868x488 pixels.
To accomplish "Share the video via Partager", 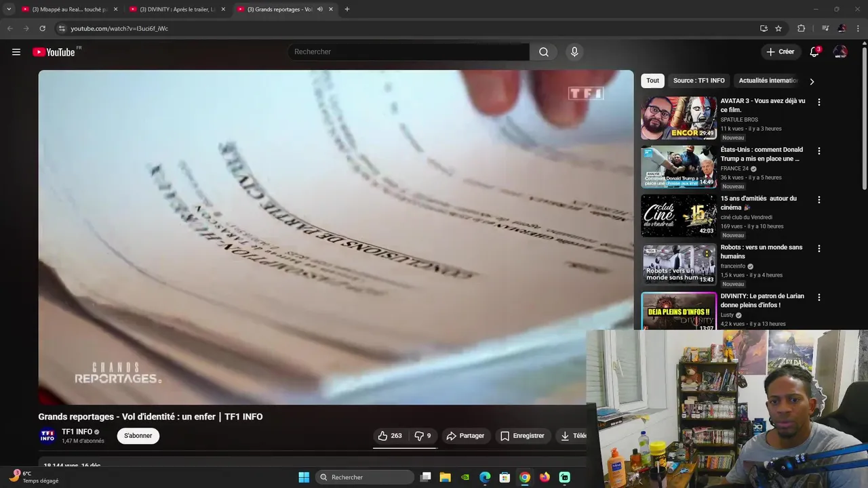I will [465, 436].
